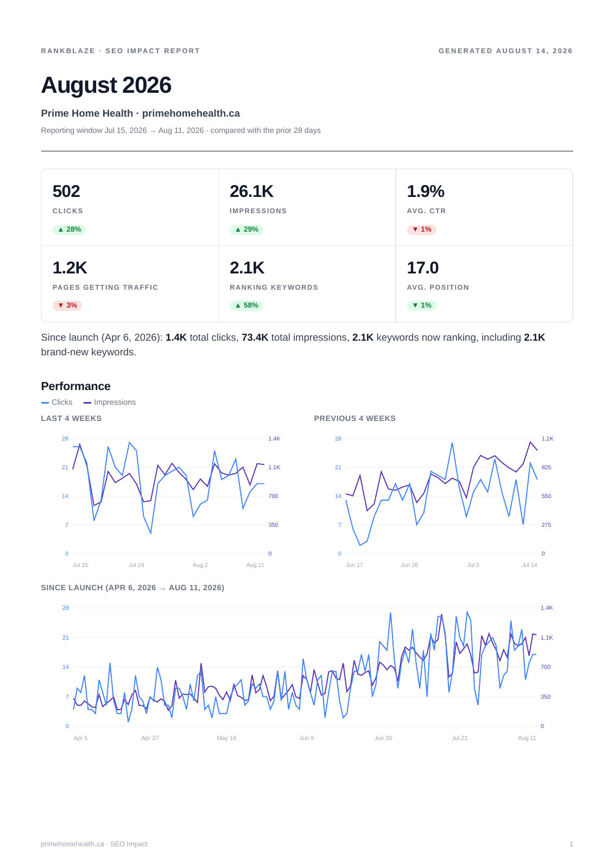Click 'Jul 15' on Last 4 Weeks axis
Image resolution: width=614 pixels, height=868 pixels.
point(80,565)
